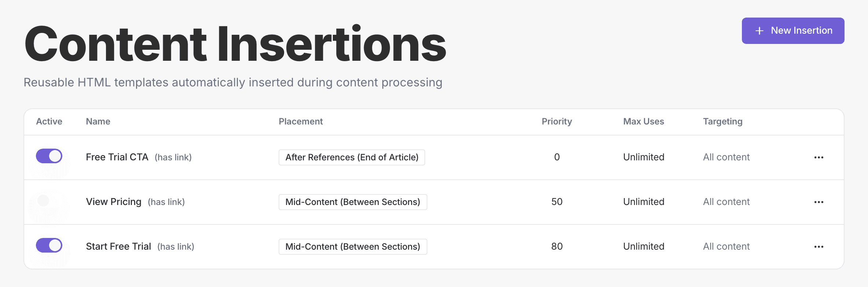Open the ellipsis menu on View Pricing row
868x287 pixels.
pos(819,202)
